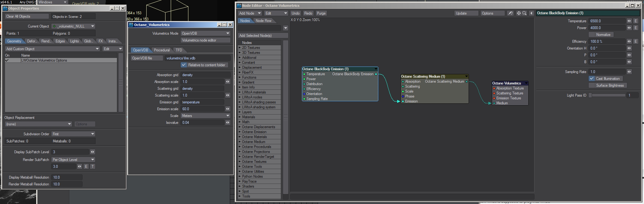Click Power envelope E button
The height and width of the screenshot is (204, 644).
[636, 28]
